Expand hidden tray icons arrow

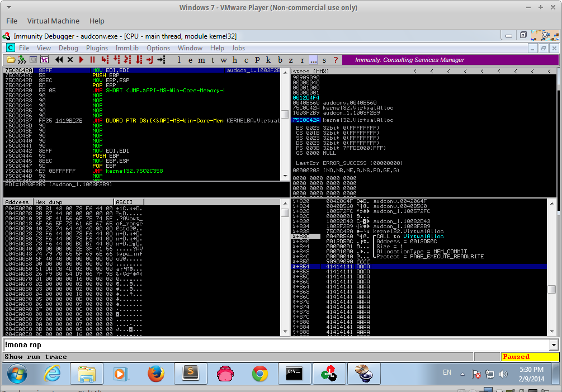tap(462, 374)
